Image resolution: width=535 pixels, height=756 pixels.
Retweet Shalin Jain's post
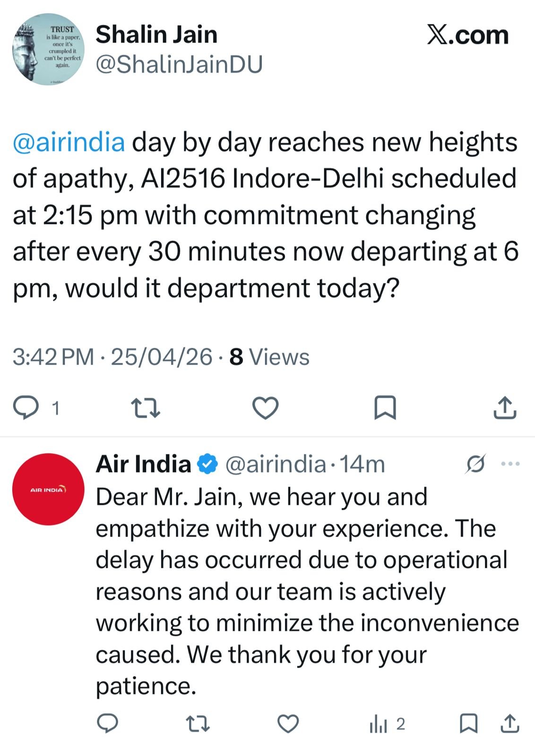pos(146,408)
